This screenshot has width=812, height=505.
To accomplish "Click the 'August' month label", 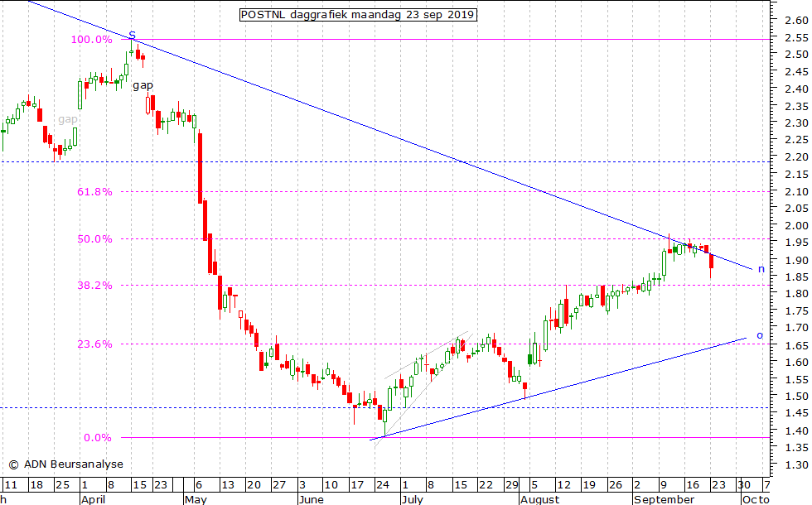I will click(x=540, y=499).
